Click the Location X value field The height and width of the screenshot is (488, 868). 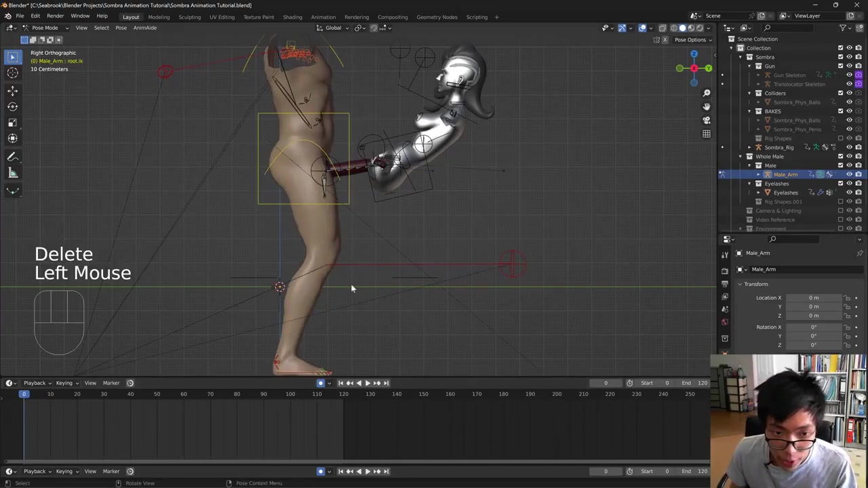coord(813,298)
